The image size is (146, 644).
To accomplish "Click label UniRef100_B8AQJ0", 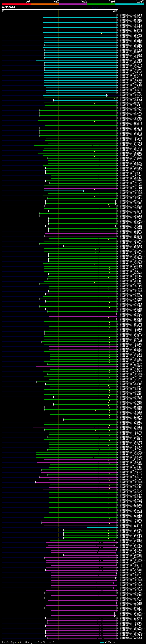I will click(x=131, y=77).
